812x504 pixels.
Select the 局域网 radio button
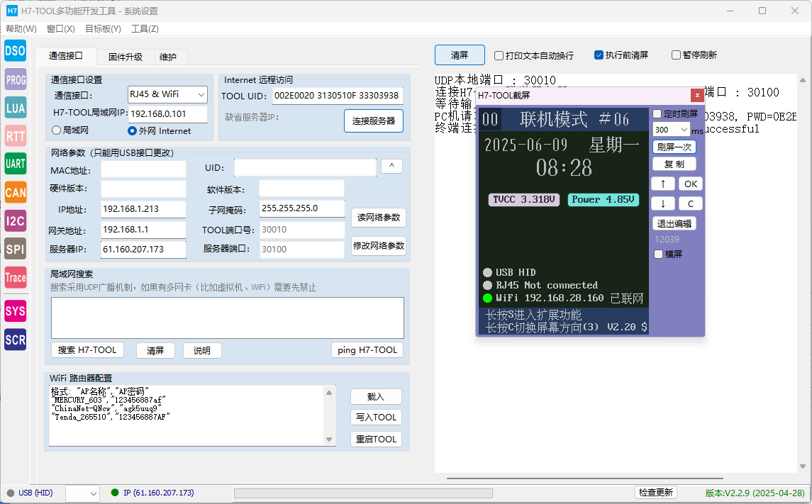pyautogui.click(x=70, y=130)
